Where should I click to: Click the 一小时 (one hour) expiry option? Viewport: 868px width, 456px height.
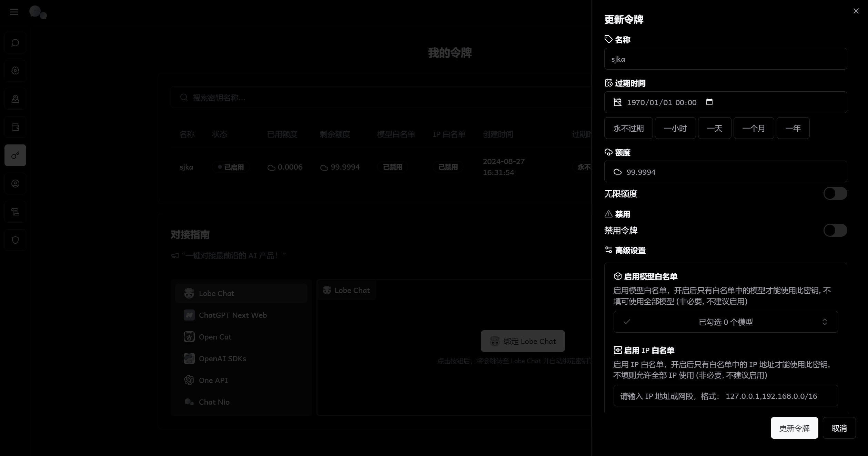[675, 128]
